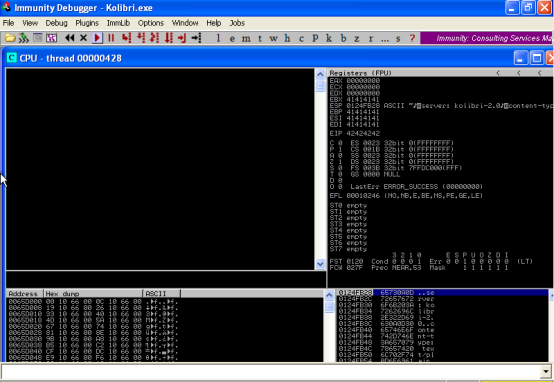This screenshot has height=382, width=554.
Task: Close the debugged program with X icon
Action: pos(83,38)
